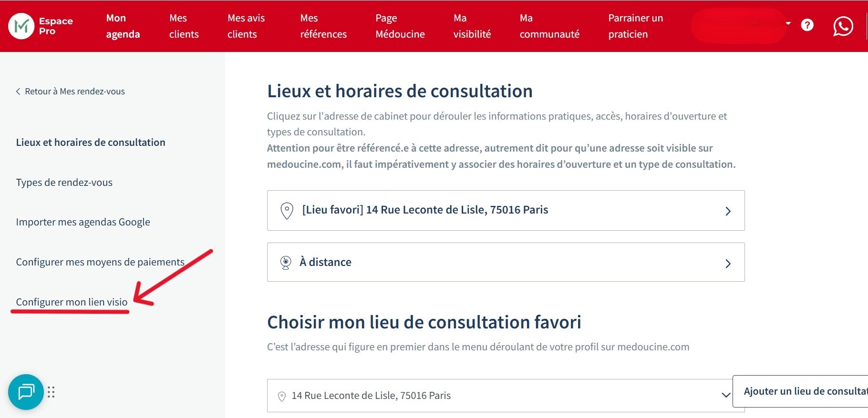This screenshot has width=868, height=418.
Task: Open the chat support bubble
Action: tap(26, 392)
